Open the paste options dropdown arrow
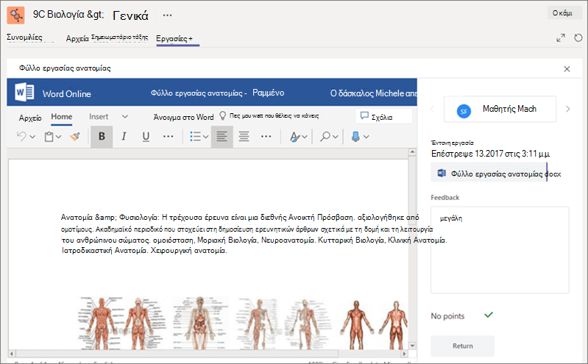588x364 pixels. click(x=58, y=137)
